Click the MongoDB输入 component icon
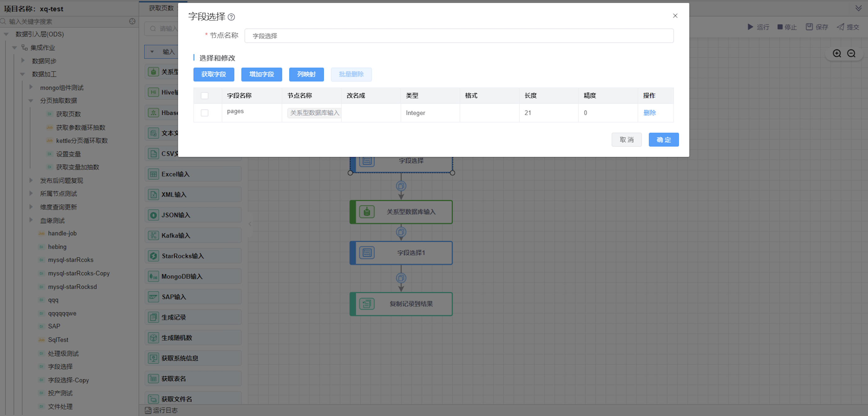The width and height of the screenshot is (868, 416). [153, 277]
